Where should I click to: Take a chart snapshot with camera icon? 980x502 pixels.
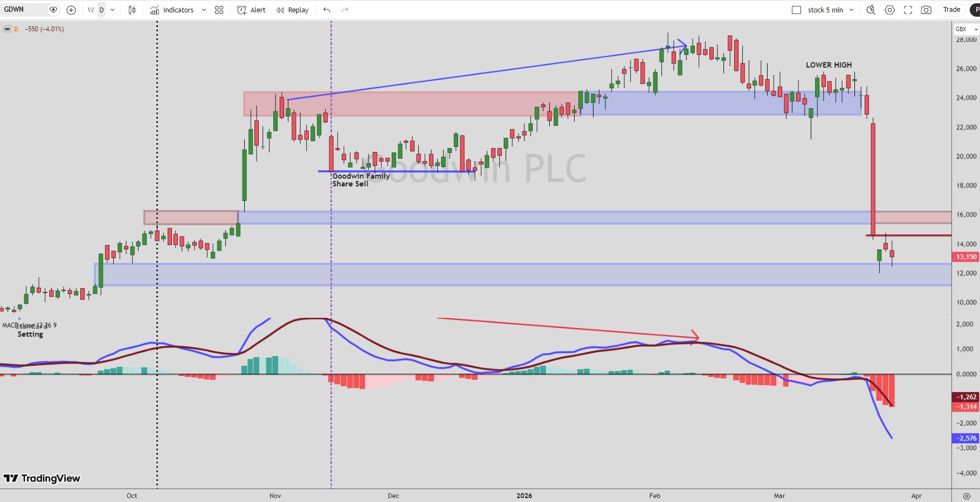pos(926,10)
